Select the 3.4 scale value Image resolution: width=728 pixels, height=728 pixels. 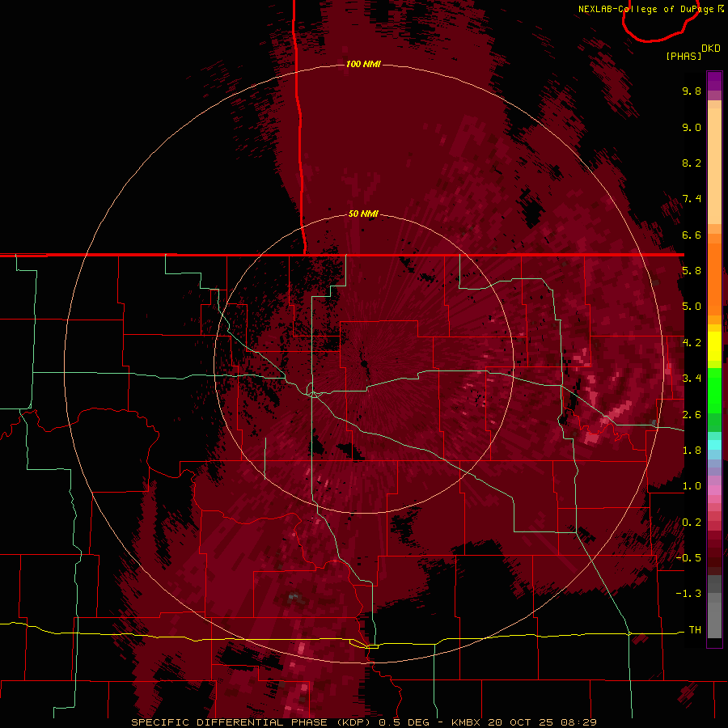click(x=692, y=379)
